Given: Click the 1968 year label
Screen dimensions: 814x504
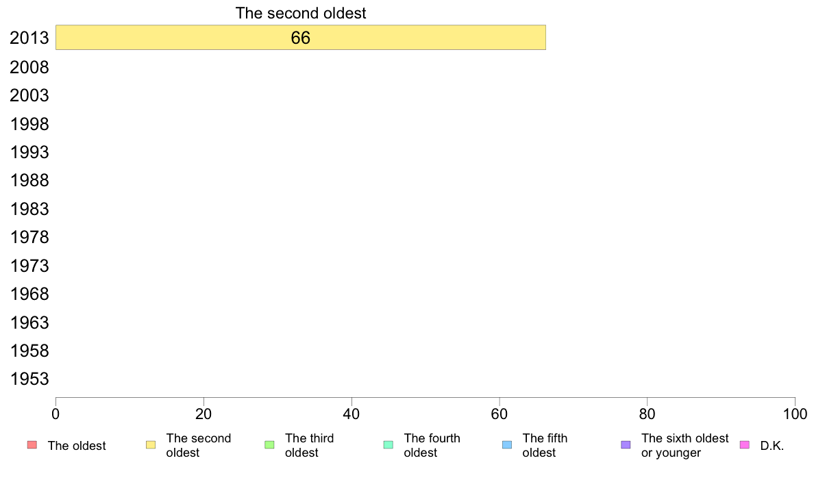Looking at the screenshot, I should click(29, 294).
